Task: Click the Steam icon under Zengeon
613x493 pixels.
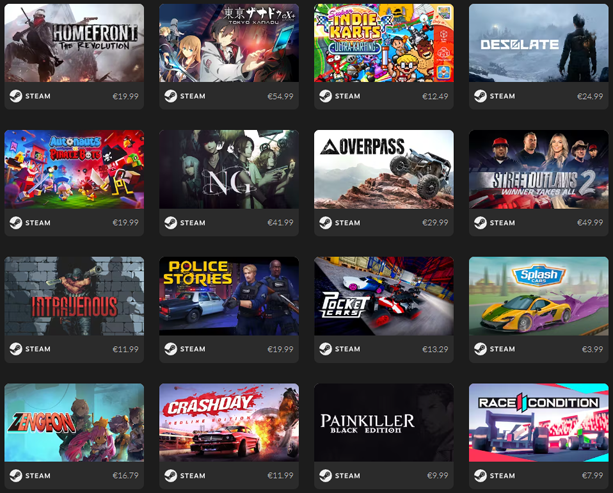Action: coord(16,475)
